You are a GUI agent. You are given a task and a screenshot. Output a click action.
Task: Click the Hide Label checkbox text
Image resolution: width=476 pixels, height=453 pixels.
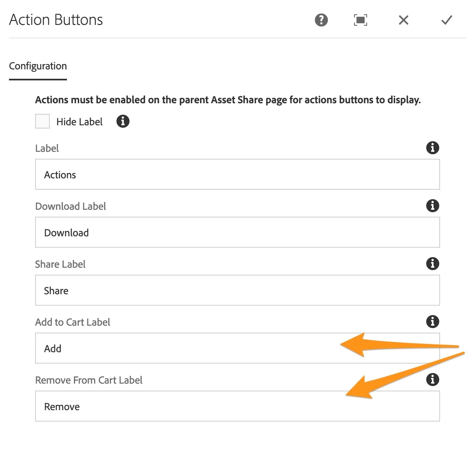(79, 122)
